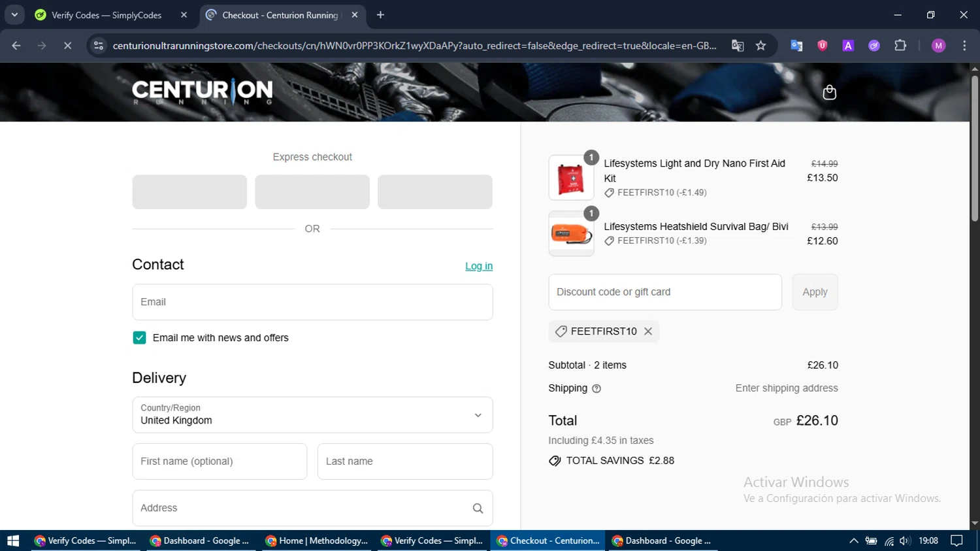Click the Last name field
Screen dimensions: 980x551
pos(405,461)
